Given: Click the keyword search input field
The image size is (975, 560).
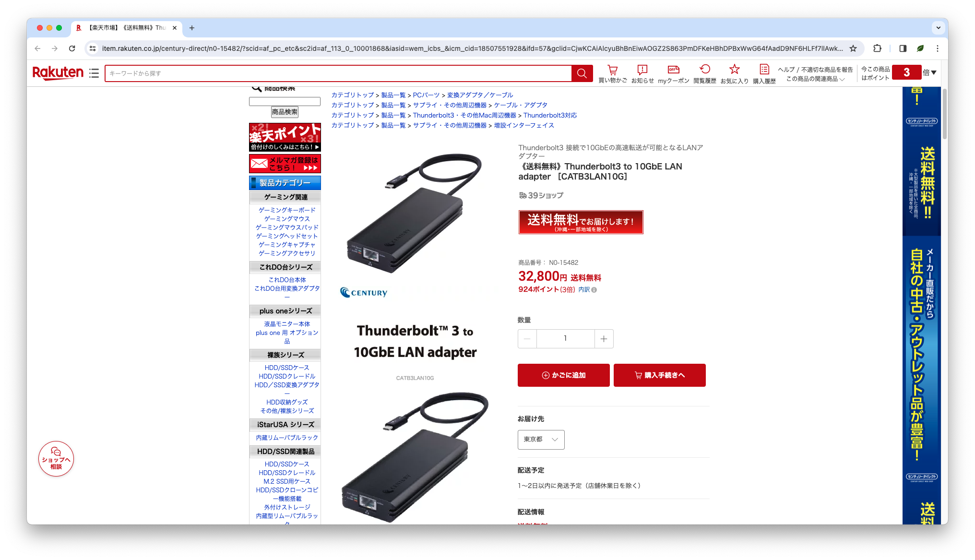Looking at the screenshot, I should 338,73.
